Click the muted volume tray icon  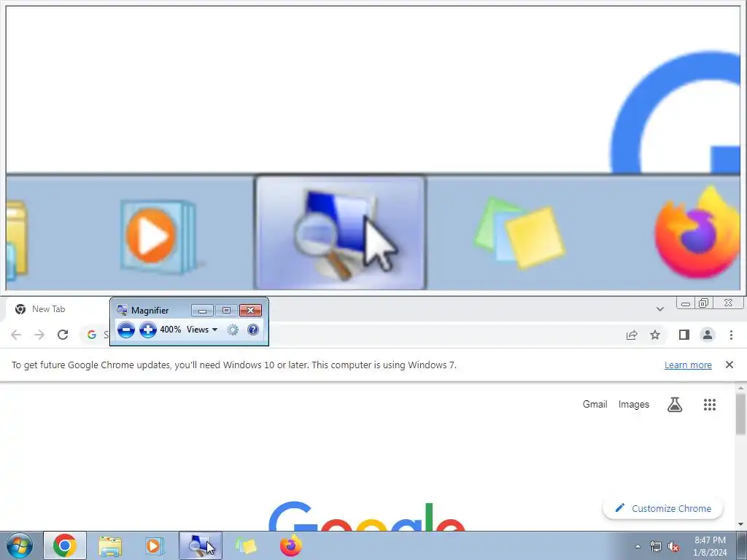coord(673,547)
